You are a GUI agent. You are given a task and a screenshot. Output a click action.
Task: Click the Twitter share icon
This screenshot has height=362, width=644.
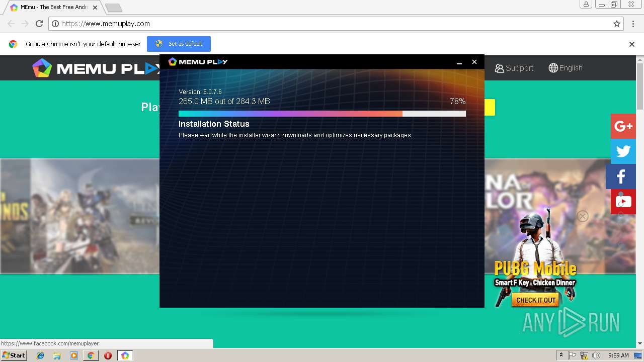[x=623, y=151]
